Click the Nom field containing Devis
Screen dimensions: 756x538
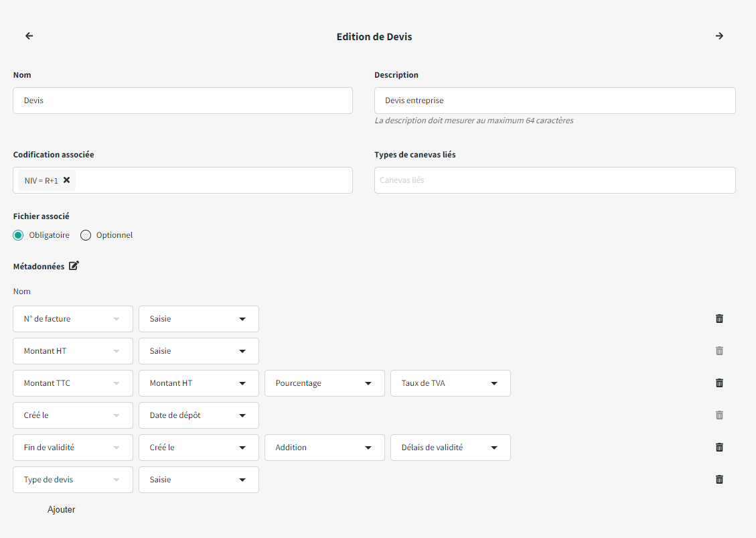pyautogui.click(x=182, y=100)
